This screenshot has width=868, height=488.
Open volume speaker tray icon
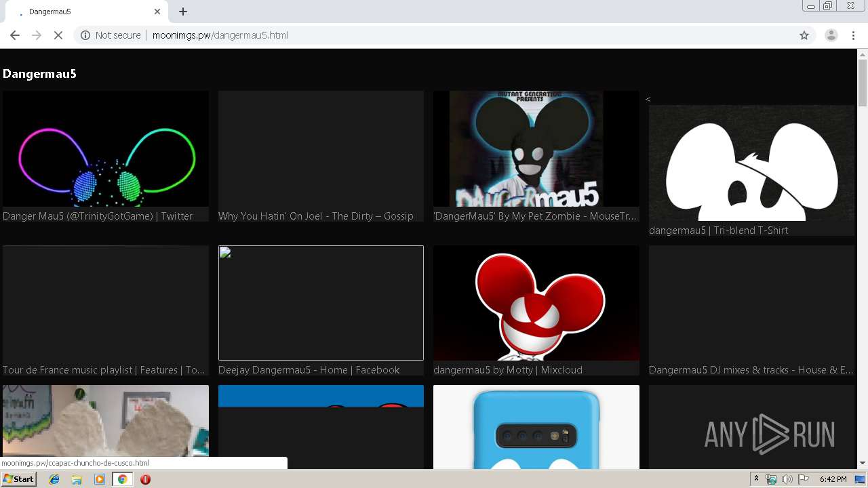pos(787,479)
